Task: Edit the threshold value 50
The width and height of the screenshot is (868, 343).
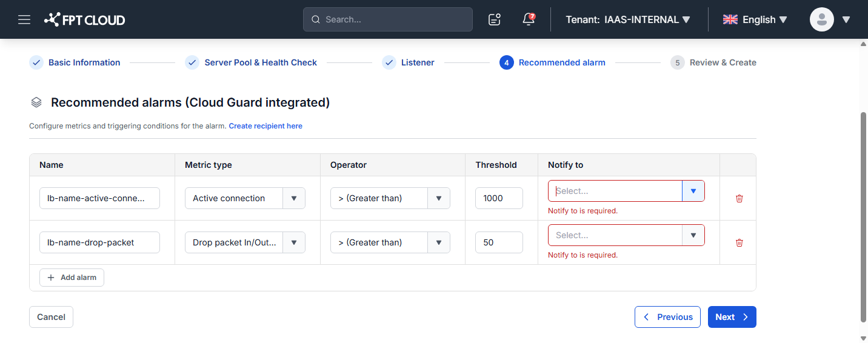Action: click(x=499, y=242)
